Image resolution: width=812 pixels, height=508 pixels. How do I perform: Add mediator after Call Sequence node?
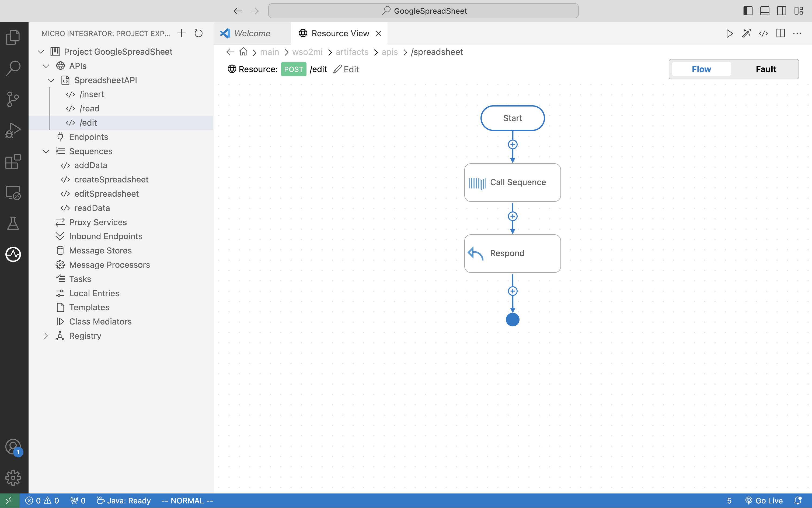click(x=513, y=216)
